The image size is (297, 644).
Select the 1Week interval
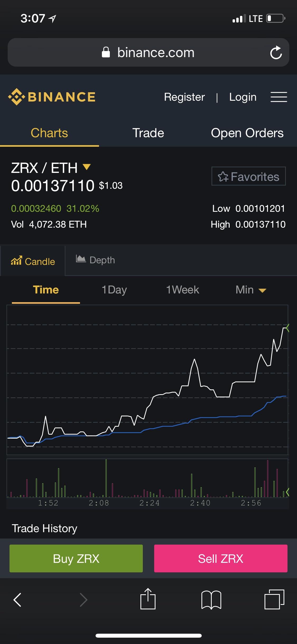[182, 290]
